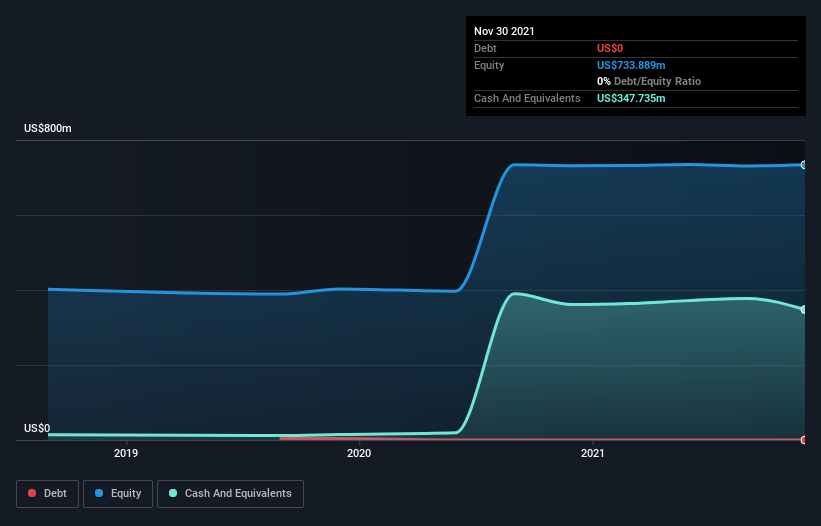Click the Nov 30 2021 tooltip date
This screenshot has height=526, width=821.
coord(504,31)
